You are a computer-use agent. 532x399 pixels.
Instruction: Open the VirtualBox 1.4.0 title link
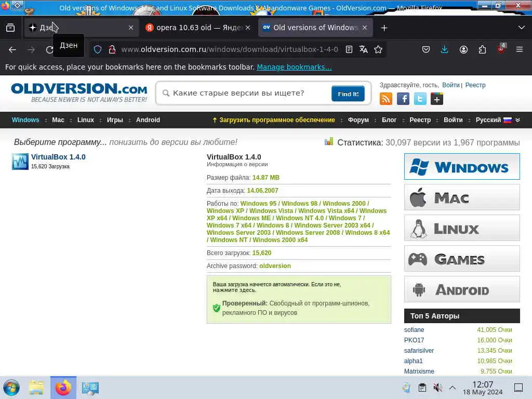[58, 157]
